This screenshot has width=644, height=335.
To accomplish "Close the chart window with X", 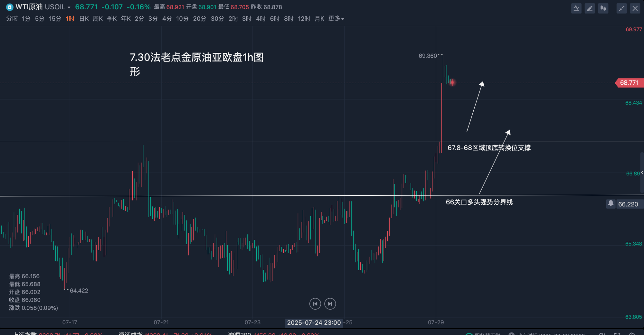I will pyautogui.click(x=635, y=8).
